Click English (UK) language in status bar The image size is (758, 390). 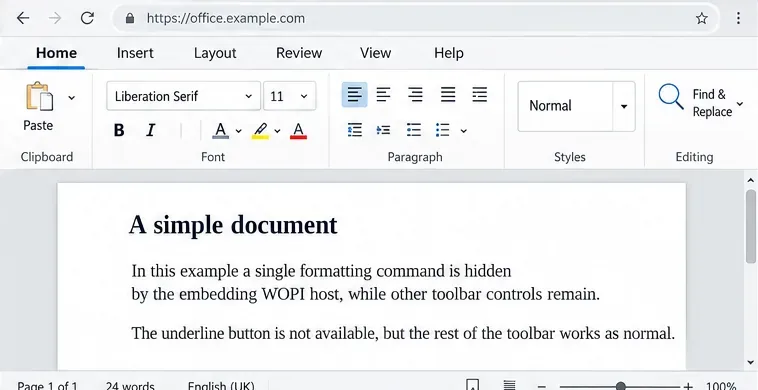pos(221,386)
